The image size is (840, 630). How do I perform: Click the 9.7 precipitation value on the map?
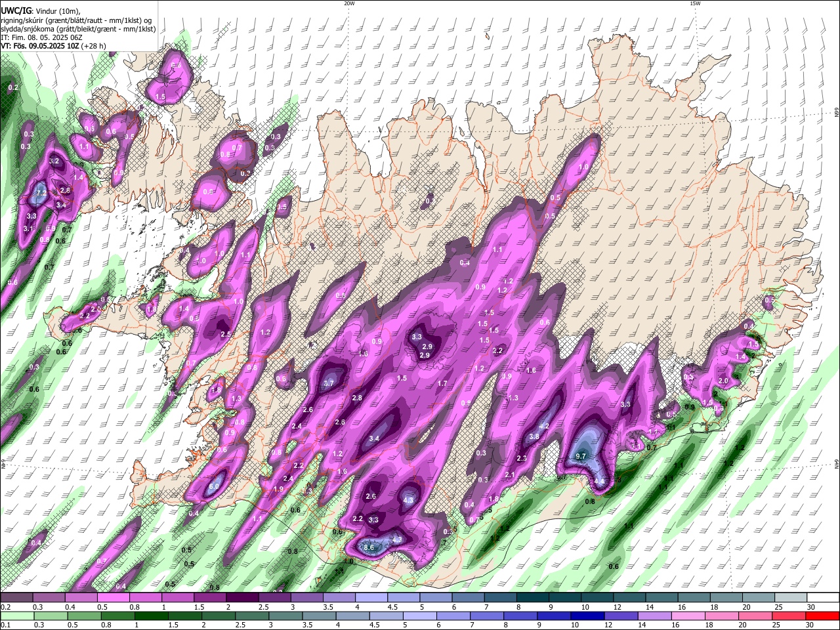(581, 456)
